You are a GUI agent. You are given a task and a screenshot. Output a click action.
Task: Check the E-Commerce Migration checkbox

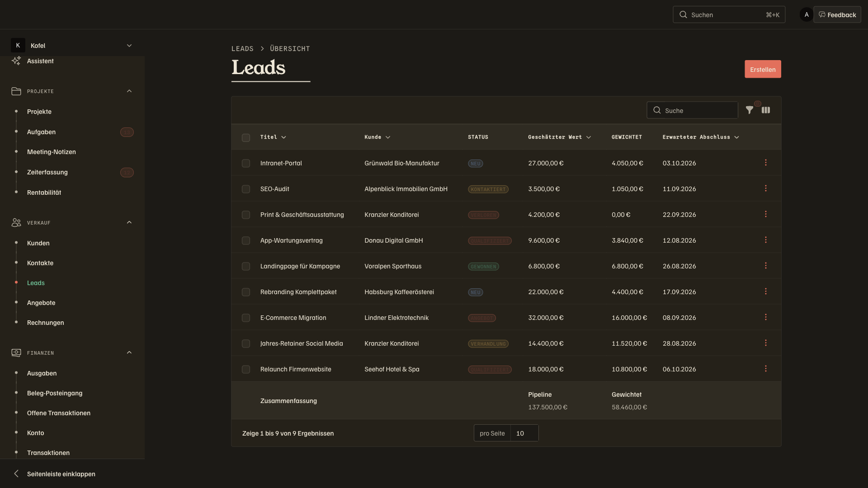246,318
